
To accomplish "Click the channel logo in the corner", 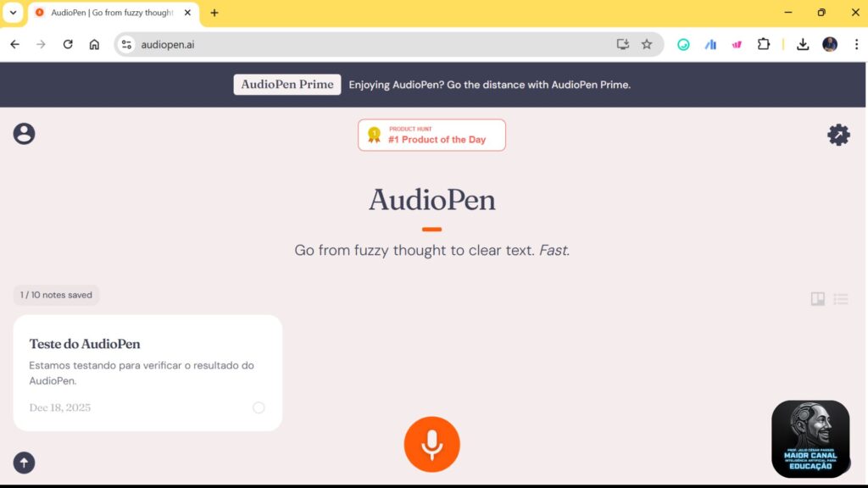I will 810,438.
